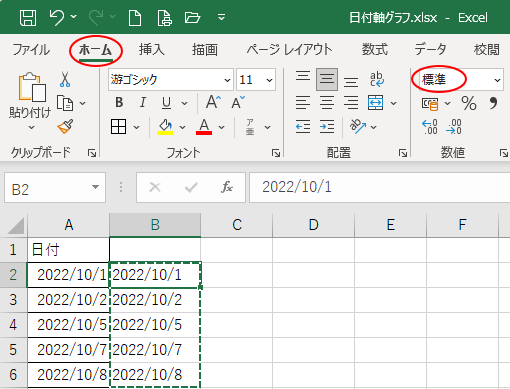The height and width of the screenshot is (389, 510).
Task: Expand the Copy options dropdown arrow
Action: (x=83, y=103)
